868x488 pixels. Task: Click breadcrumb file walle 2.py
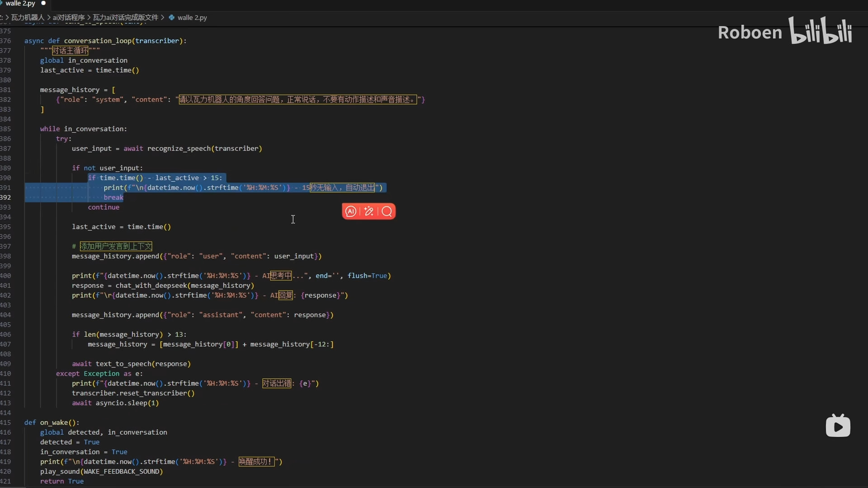[x=192, y=18]
